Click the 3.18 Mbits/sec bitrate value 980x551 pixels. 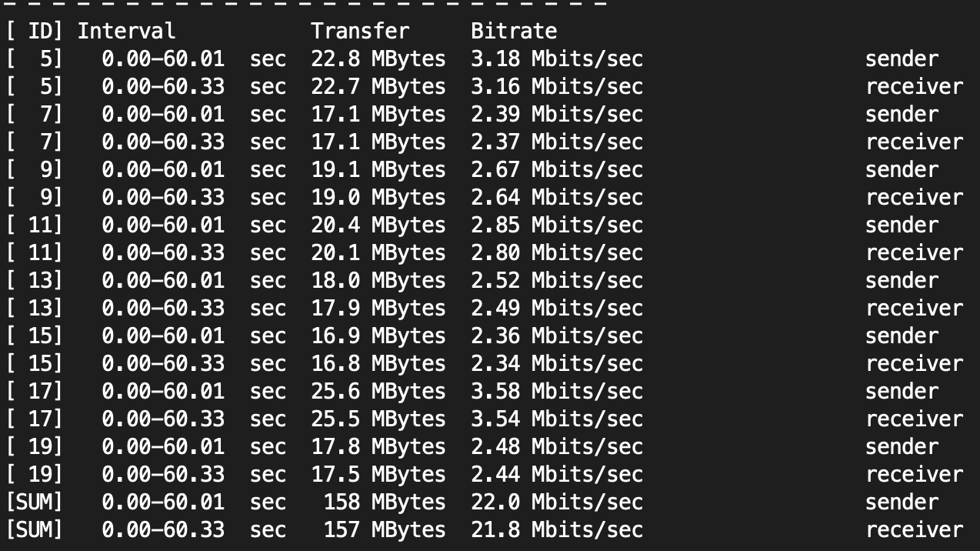click(x=557, y=59)
